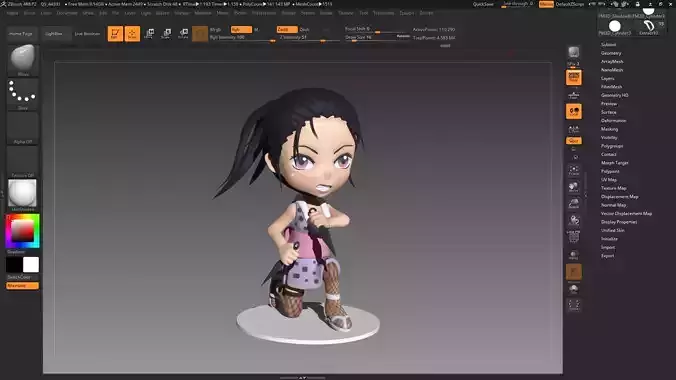Open LightBox browser
Image resolution: width=676 pixels, height=380 pixels.
pyautogui.click(x=54, y=34)
